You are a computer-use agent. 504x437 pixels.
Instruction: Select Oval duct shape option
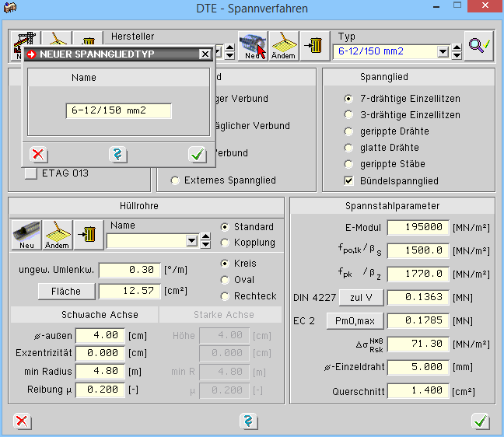pyautogui.click(x=226, y=280)
